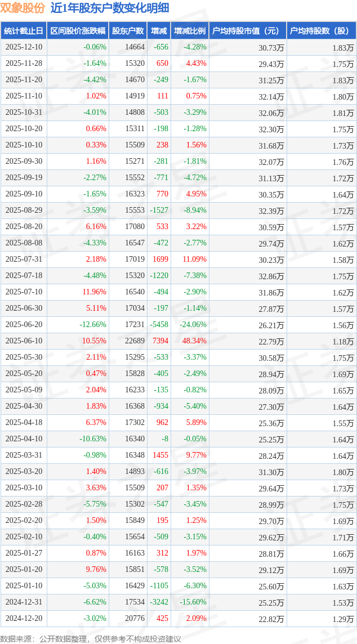Select the -12.66% price change cell
This screenshot has height=644, width=357.
[x=93, y=325]
